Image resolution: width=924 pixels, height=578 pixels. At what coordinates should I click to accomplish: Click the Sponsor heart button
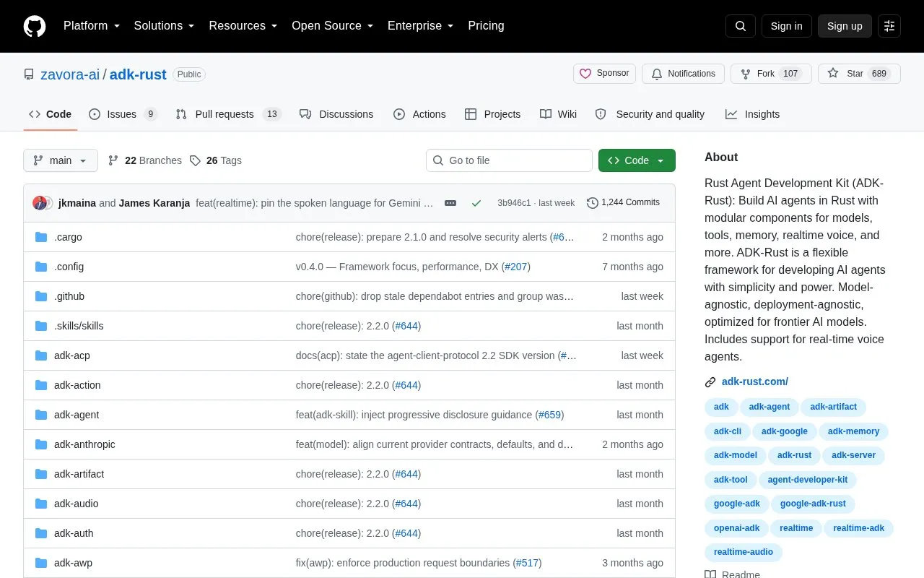[x=605, y=74]
